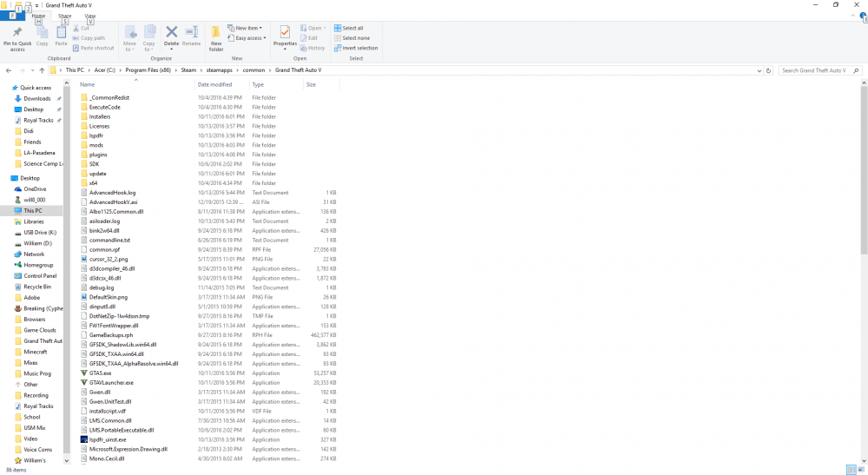The height and width of the screenshot is (475, 868).
Task: Click the Paste ribbon icon
Action: (x=61, y=33)
